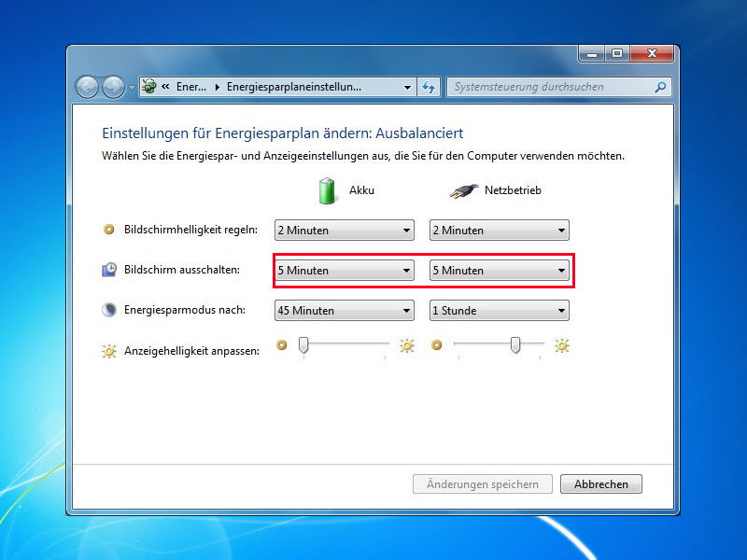Click bright sun icon right of Netzbetrieb slider
The width and height of the screenshot is (747, 560).
[562, 345]
